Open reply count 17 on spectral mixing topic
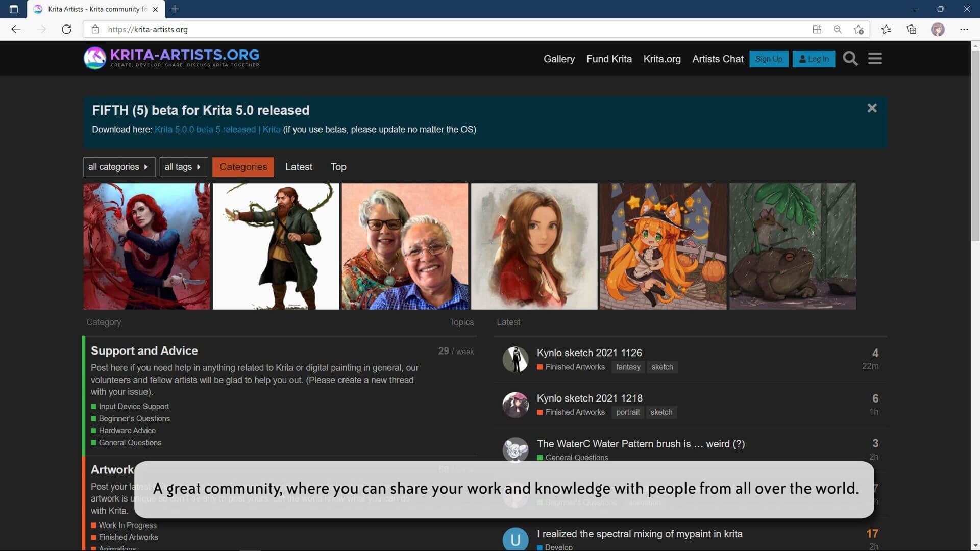This screenshot has width=980, height=551. click(x=872, y=534)
